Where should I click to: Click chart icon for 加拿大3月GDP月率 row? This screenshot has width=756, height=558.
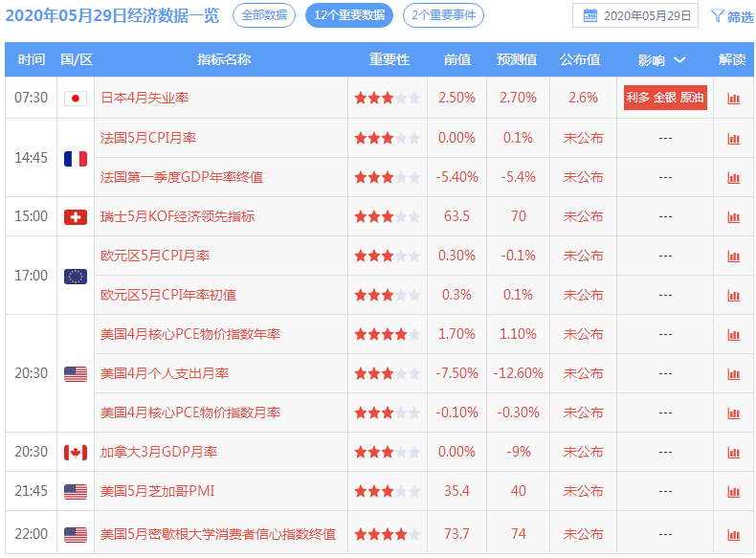[x=733, y=453]
